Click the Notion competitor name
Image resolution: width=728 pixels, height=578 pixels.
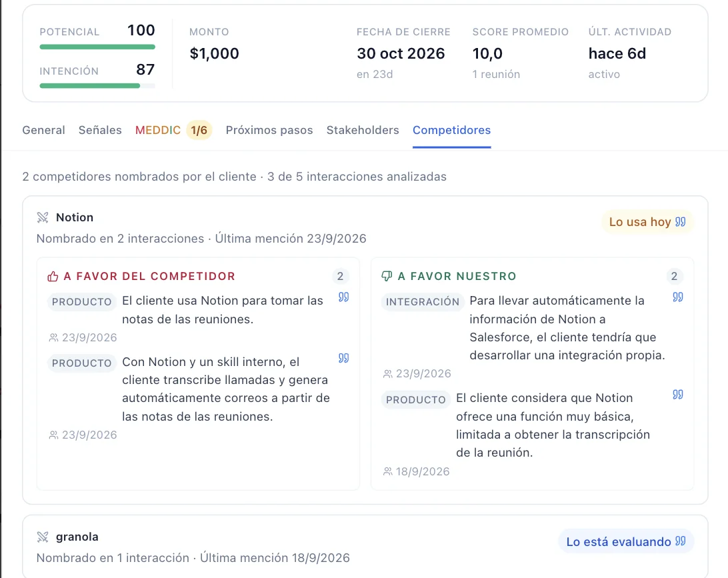(75, 217)
